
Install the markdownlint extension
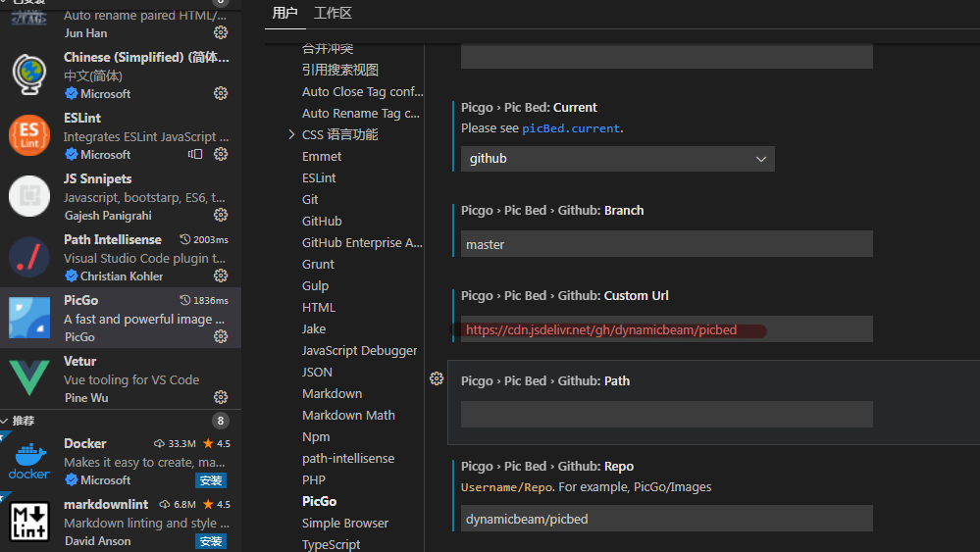coord(211,541)
